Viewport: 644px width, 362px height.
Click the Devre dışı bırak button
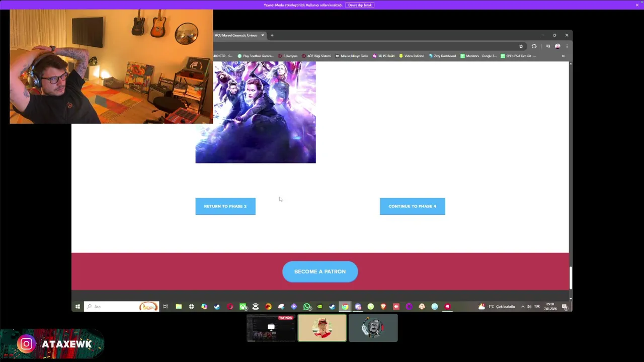click(x=360, y=5)
